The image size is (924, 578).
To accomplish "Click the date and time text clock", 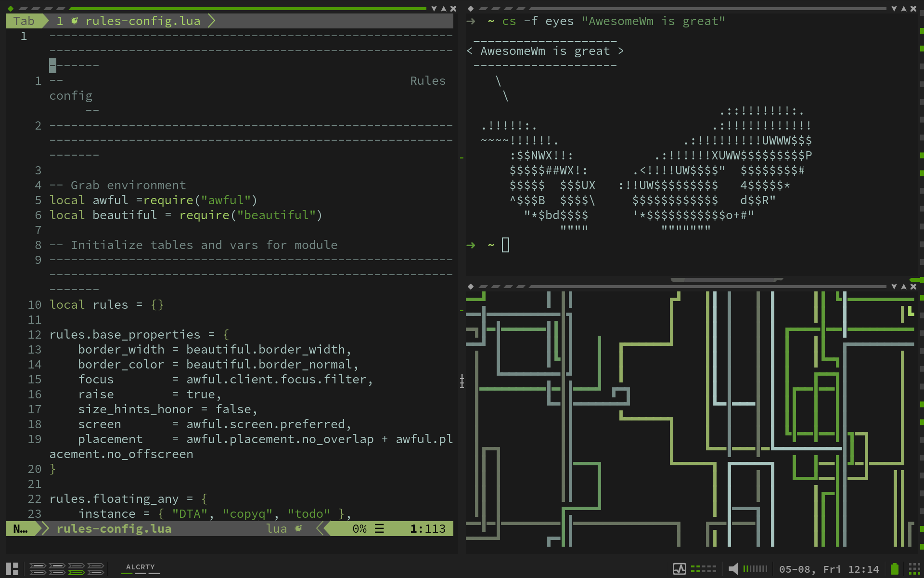I will pyautogui.click(x=829, y=569).
